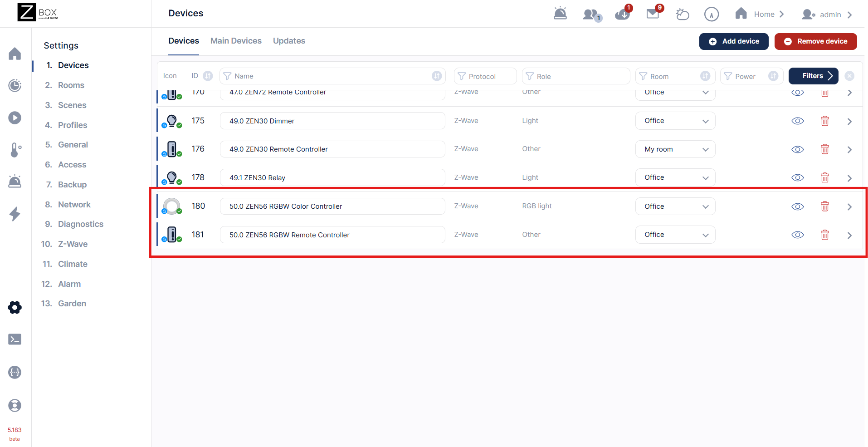This screenshot has height=447, width=868.
Task: Open Rooms in Settings menu
Action: [x=71, y=85]
